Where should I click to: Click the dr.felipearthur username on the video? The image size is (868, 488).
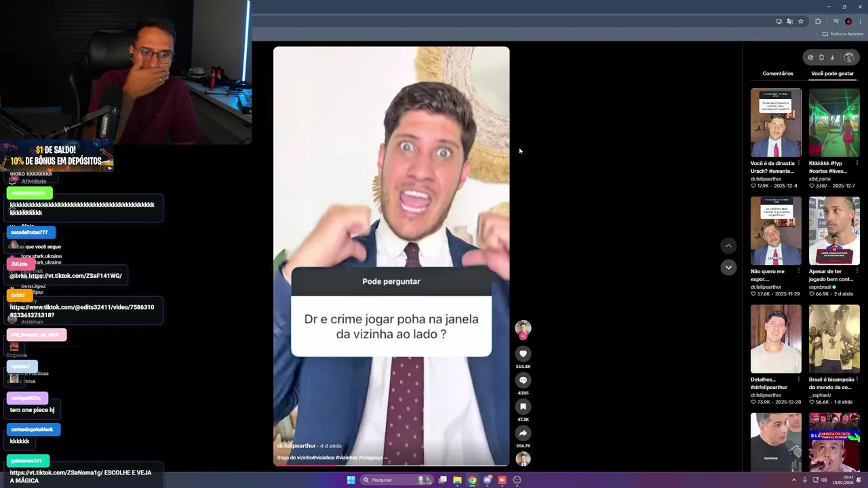tap(296, 446)
